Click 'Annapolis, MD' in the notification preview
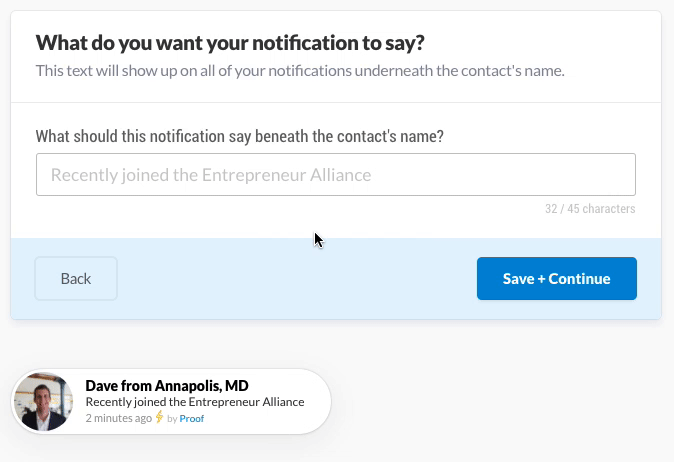Screen dimensions: 674x462 [202, 386]
